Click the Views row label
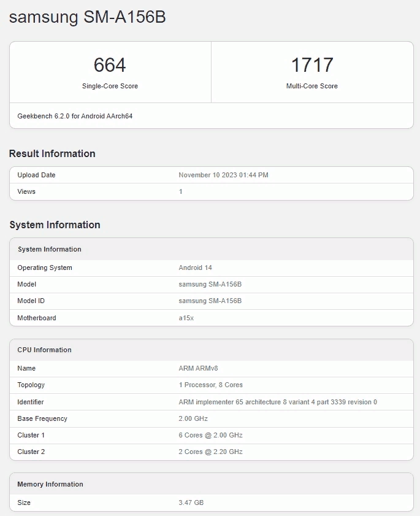 click(26, 191)
